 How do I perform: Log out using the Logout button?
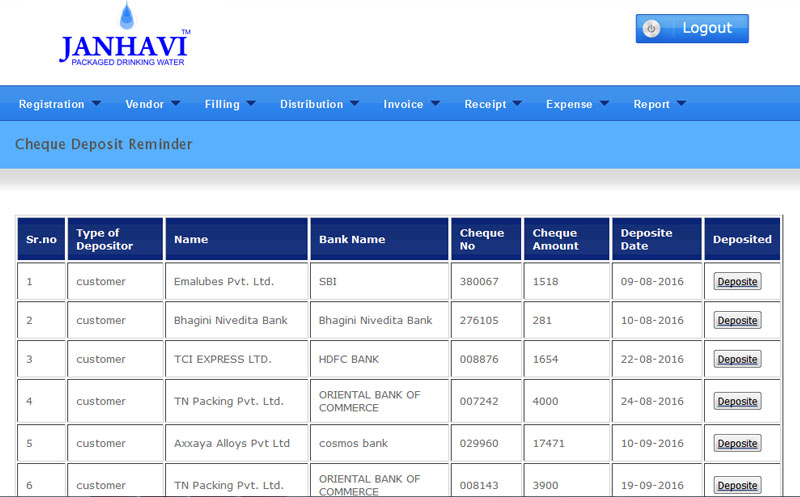692,29
